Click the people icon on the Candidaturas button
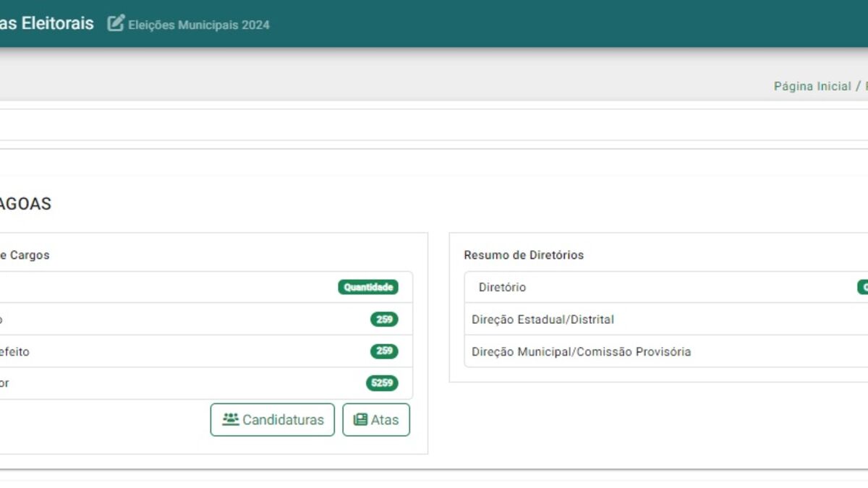The width and height of the screenshot is (868, 488). coord(230,419)
